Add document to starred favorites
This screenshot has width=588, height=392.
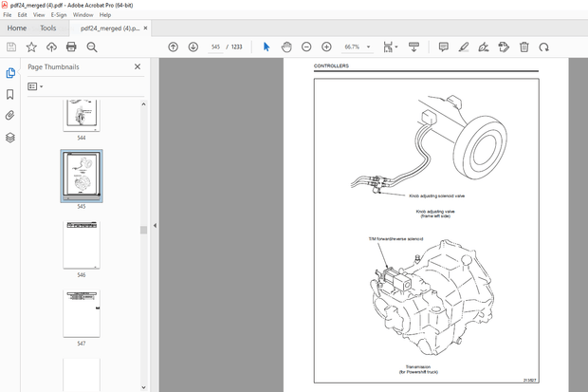point(31,47)
